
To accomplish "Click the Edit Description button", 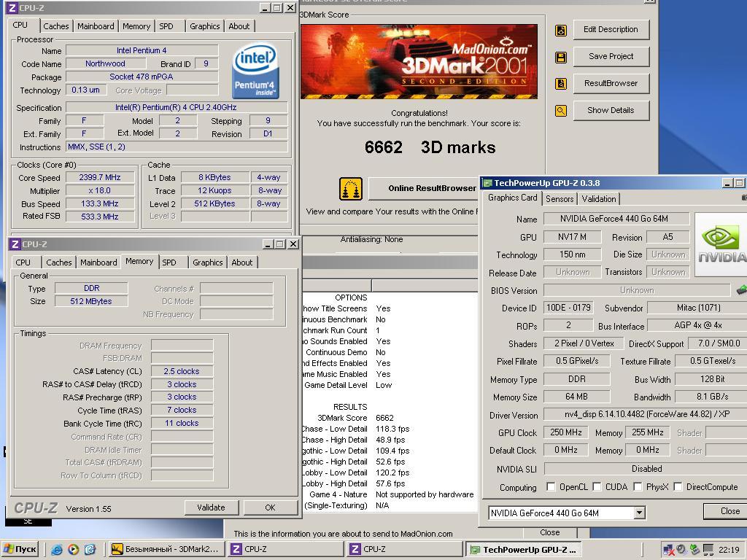I will pyautogui.click(x=611, y=29).
